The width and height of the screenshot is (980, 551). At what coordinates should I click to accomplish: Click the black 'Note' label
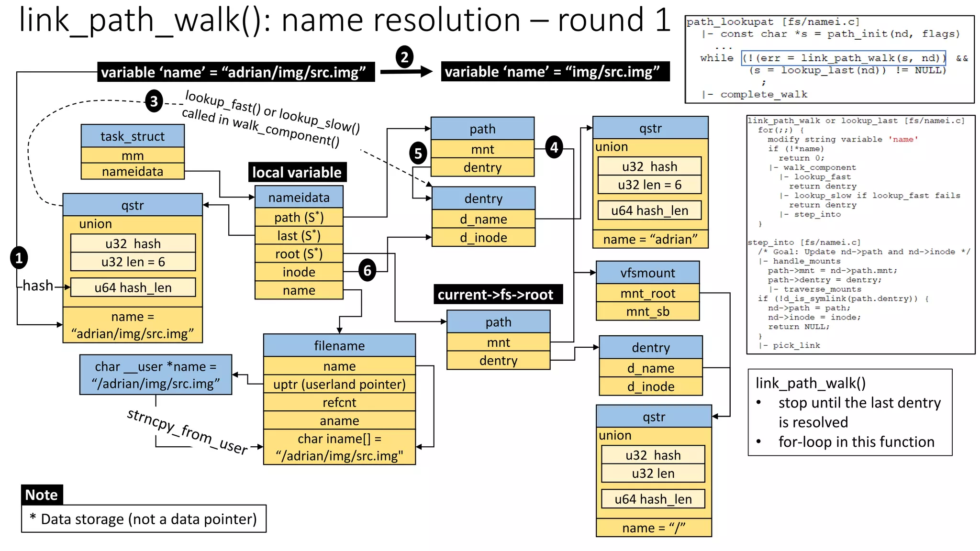(42, 495)
